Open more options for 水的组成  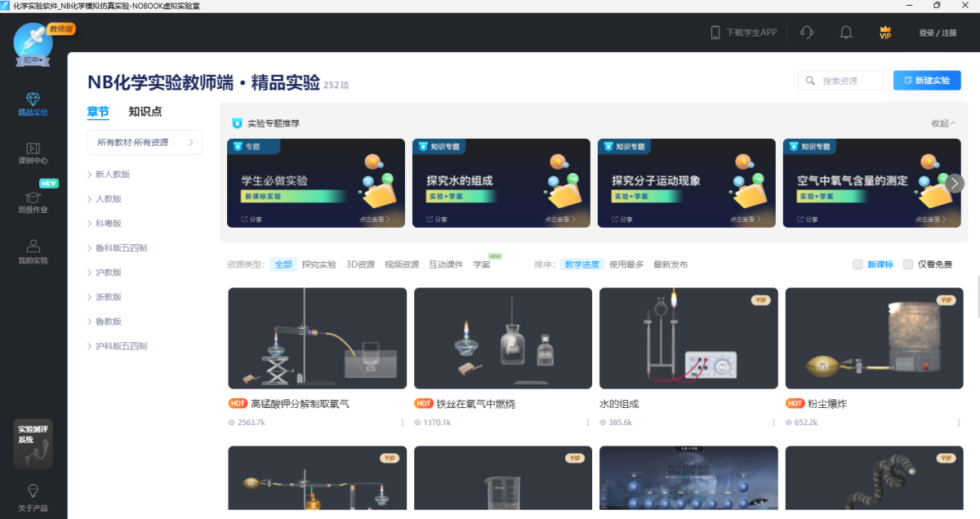pos(773,423)
